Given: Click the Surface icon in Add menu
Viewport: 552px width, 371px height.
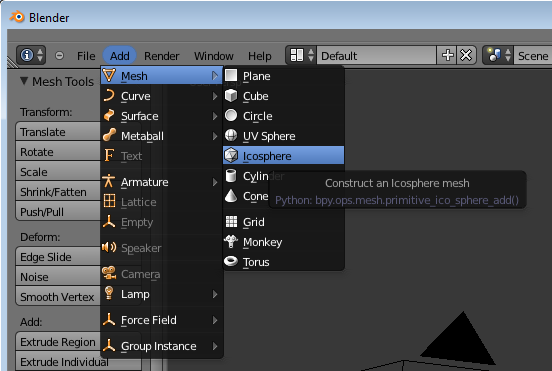Looking at the screenshot, I should pyautogui.click(x=109, y=115).
